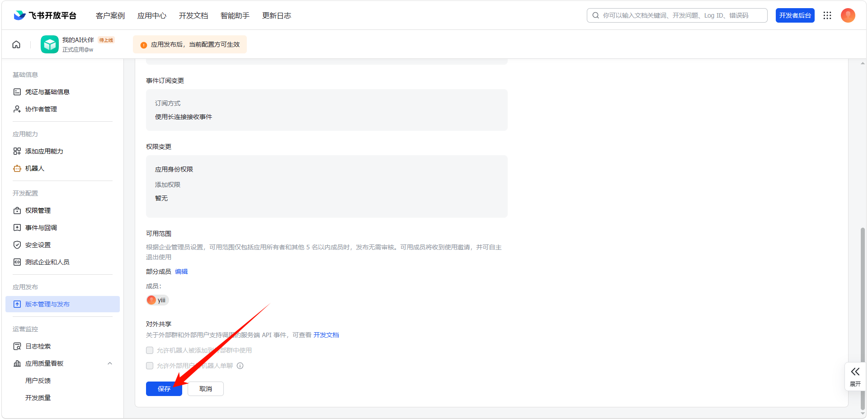868x420 pixels.
Task: Click the 取消 button
Action: click(x=206, y=389)
